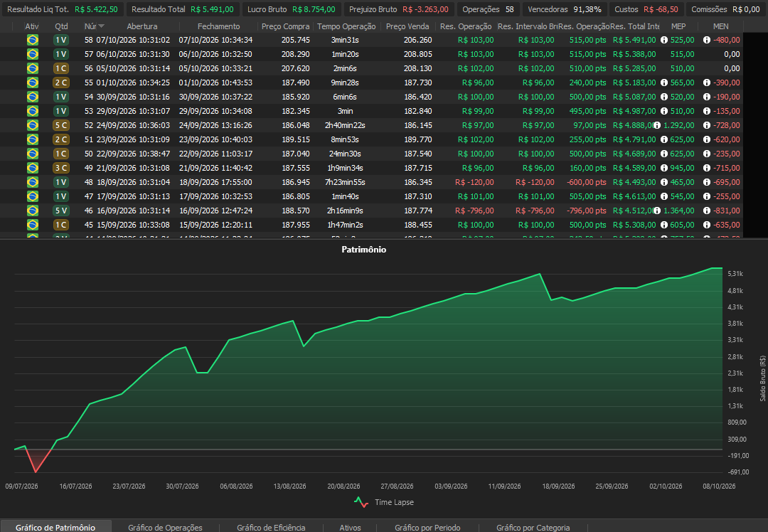Screen dimensions: 768x532
Task: Click the Resultado Liq Tot. R$ 5.422,50 summary
Action: (62, 9)
